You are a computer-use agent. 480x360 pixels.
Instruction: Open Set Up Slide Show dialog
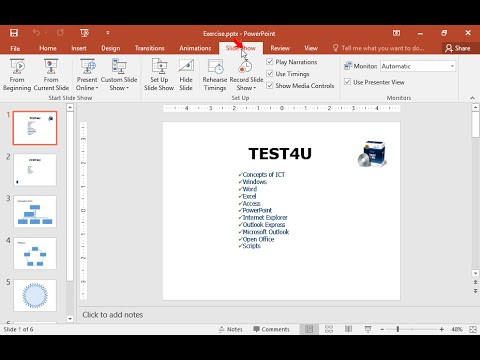coord(159,75)
